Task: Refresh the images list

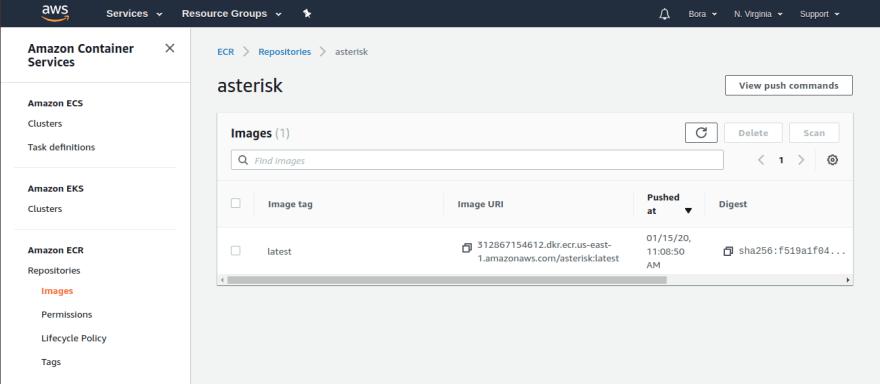Action: [701, 133]
